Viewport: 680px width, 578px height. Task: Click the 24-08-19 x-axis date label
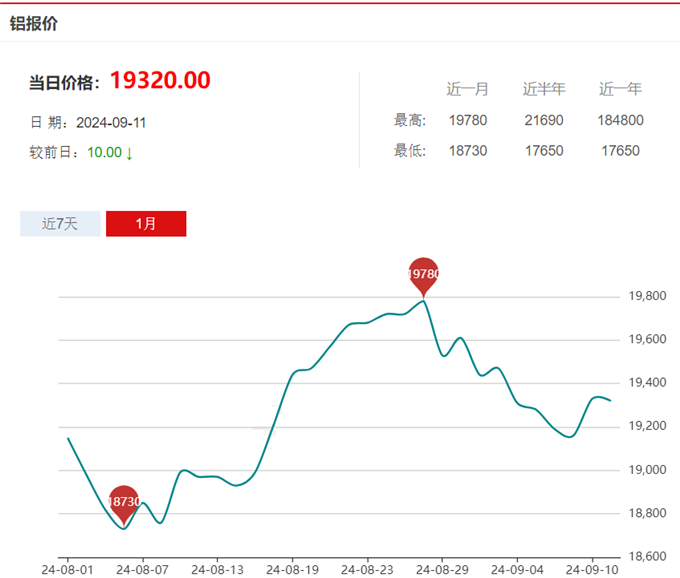tap(292, 569)
